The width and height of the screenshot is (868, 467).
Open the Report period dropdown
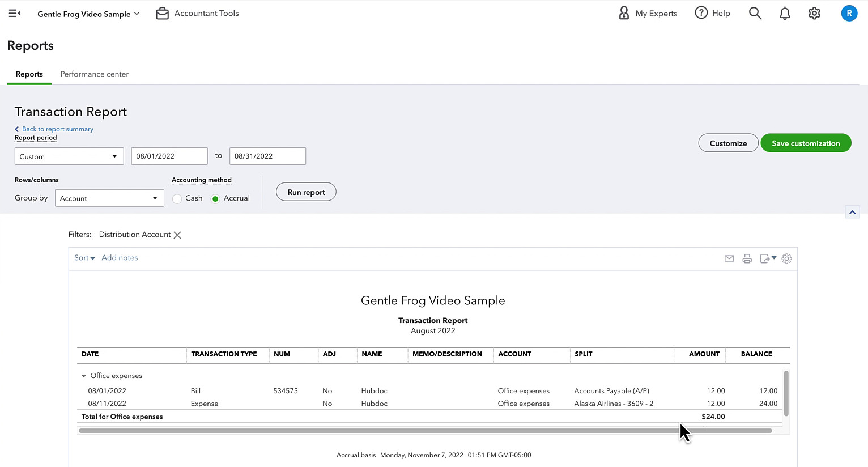click(69, 156)
